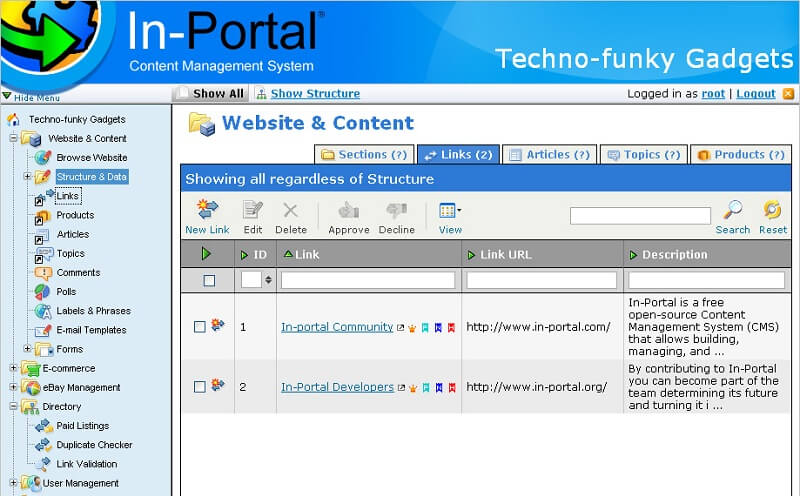Screen dimensions: 800x496
Task: Tick the select-all checkbox in filter row
Action: coord(209,281)
